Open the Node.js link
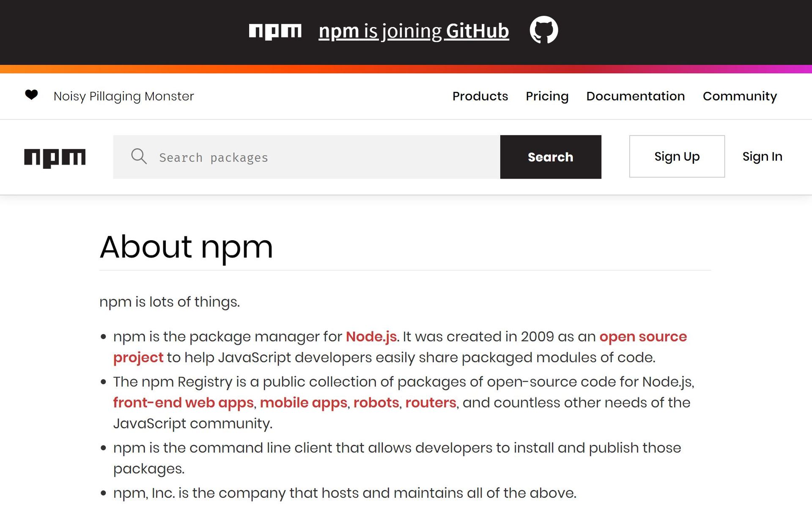Image resolution: width=812 pixels, height=519 pixels. [371, 337]
